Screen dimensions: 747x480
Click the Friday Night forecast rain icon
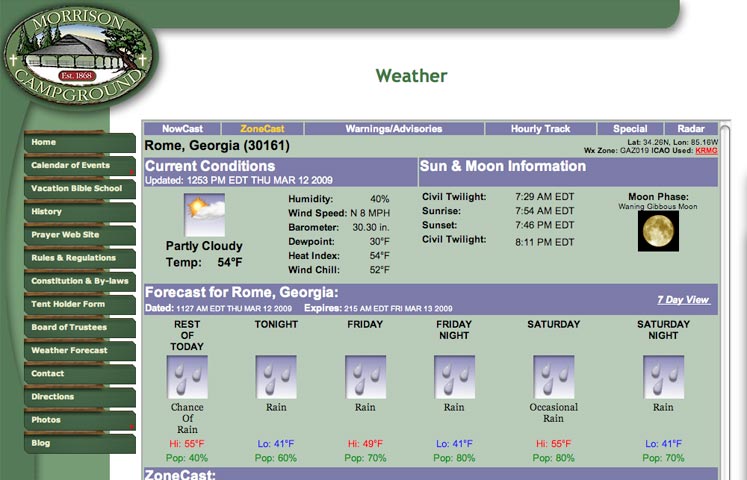click(x=454, y=377)
